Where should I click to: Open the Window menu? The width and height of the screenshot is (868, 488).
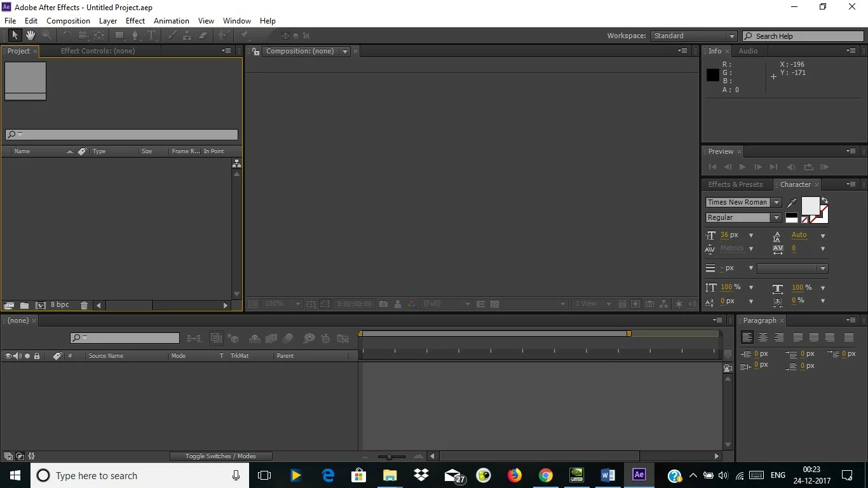click(x=237, y=21)
